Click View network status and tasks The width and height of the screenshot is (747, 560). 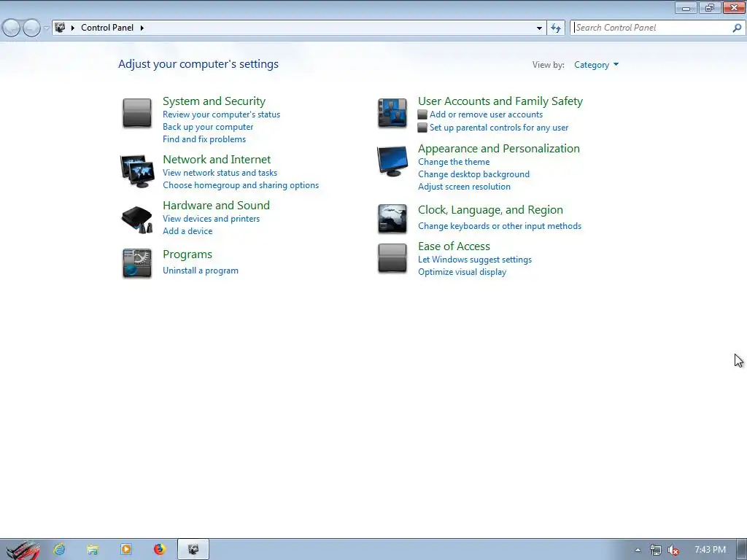[x=220, y=172]
